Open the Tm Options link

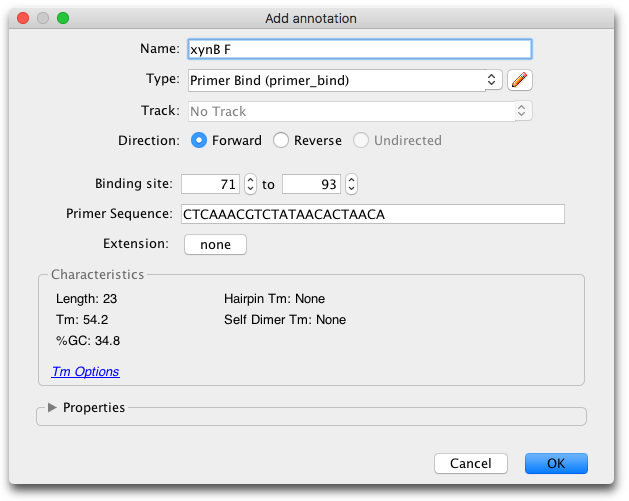85,371
